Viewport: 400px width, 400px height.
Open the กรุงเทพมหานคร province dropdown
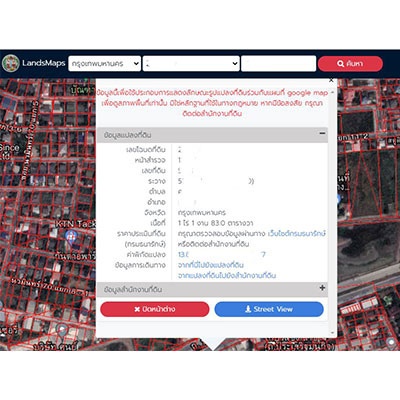click(104, 63)
